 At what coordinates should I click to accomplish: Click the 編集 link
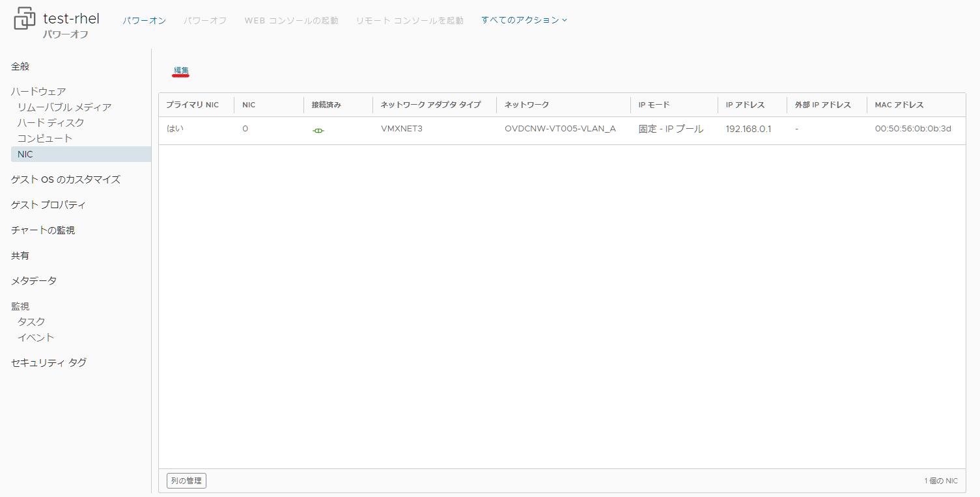[181, 70]
